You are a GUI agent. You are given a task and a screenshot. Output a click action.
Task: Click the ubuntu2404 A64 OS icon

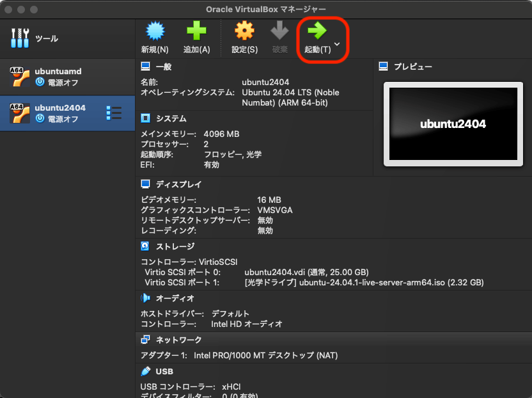point(20,113)
